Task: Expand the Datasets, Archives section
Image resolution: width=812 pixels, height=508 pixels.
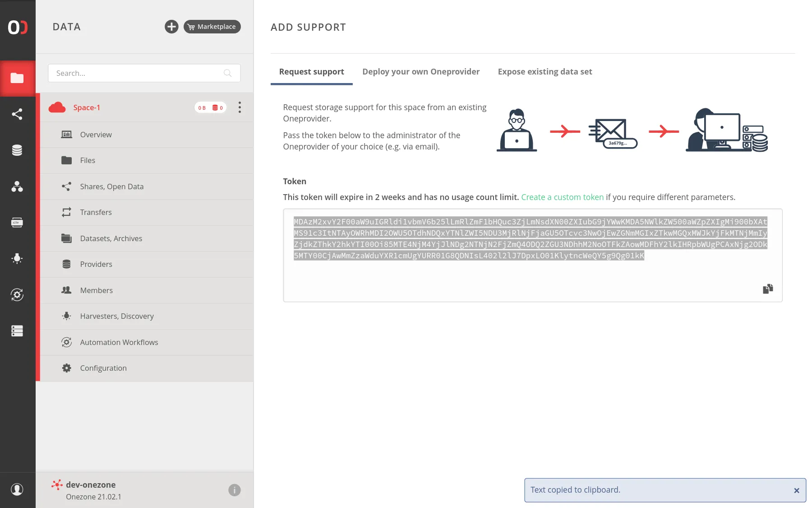Action: pyautogui.click(x=111, y=238)
